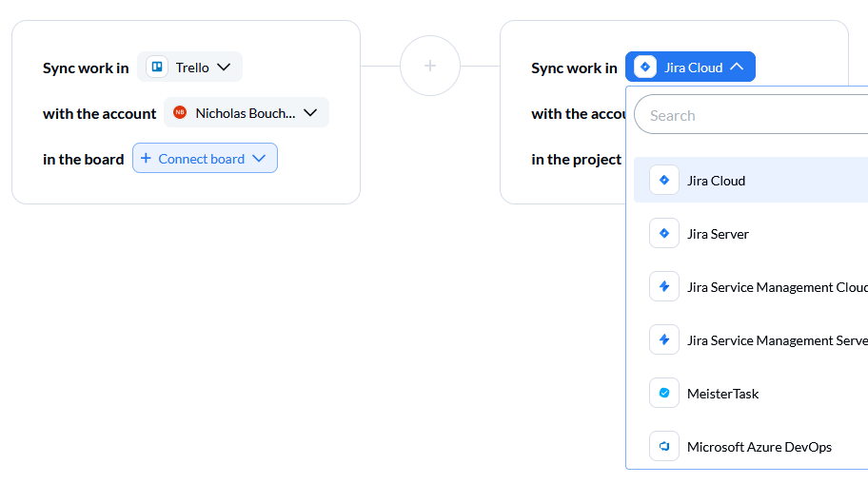Click the Jira Service Management Cloud icon
This screenshot has height=503, width=868.
[664, 286]
